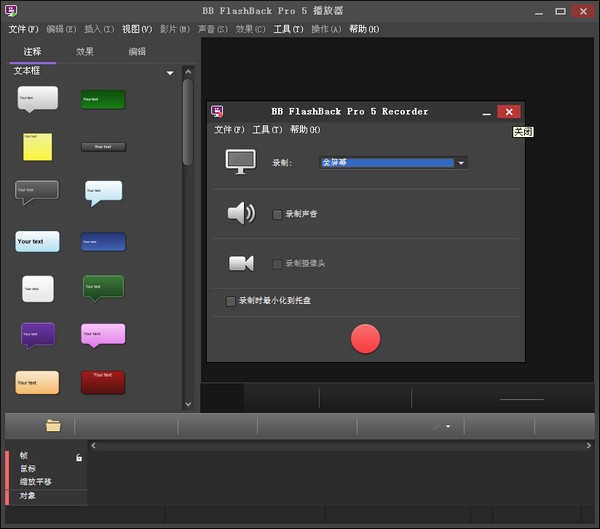Select the dark red textbox style
The image size is (600, 529).
coord(103,381)
